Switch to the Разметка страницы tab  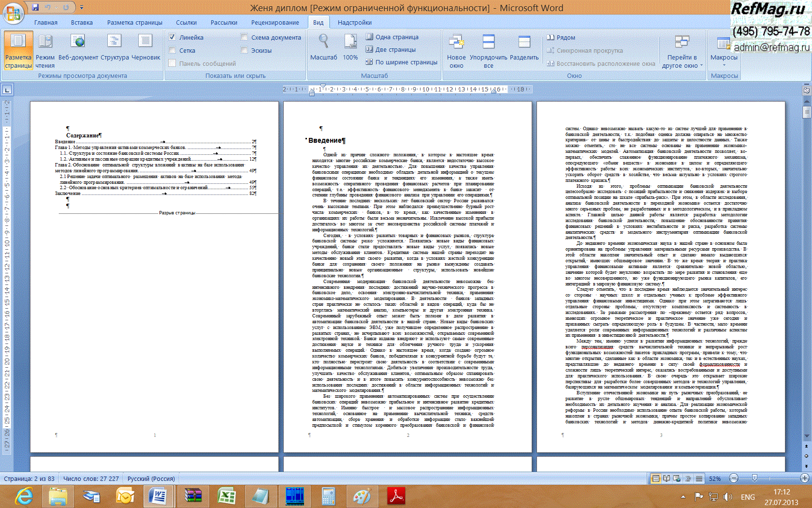click(x=134, y=22)
